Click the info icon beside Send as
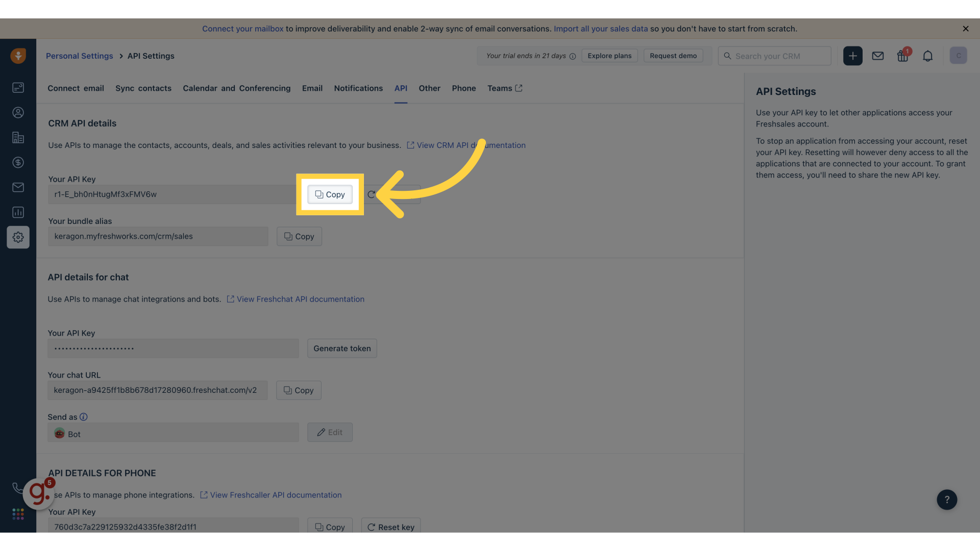The width and height of the screenshot is (980, 551). point(84,417)
